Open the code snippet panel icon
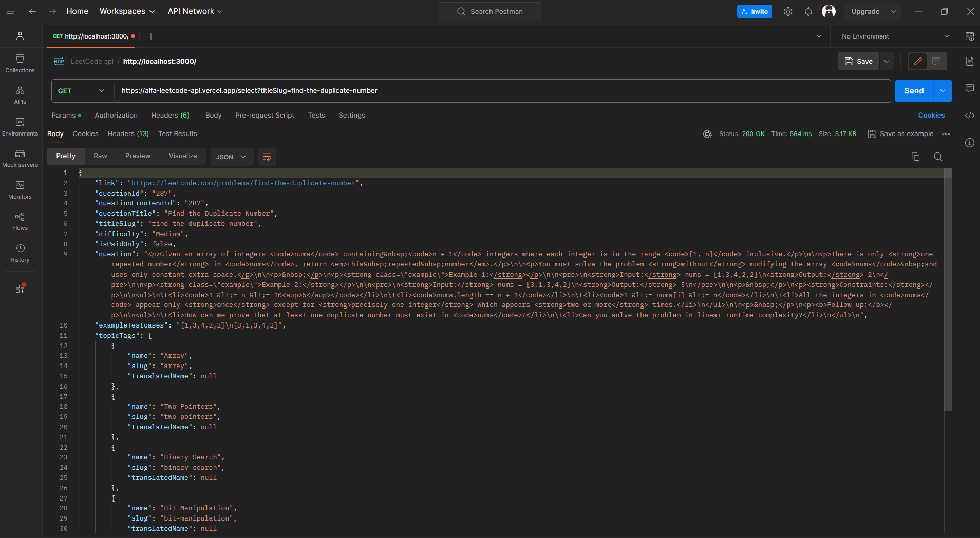 pos(969,116)
